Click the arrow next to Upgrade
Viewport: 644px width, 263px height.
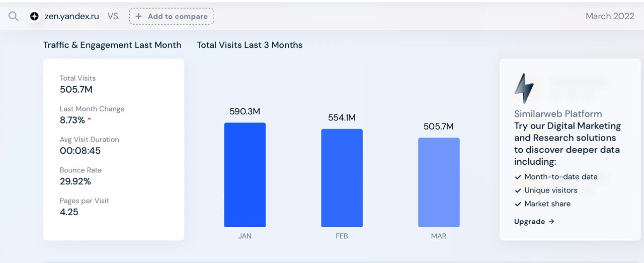coord(551,221)
